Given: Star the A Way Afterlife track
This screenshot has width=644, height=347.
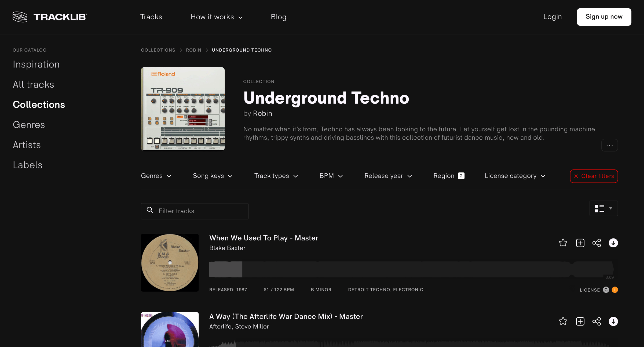Looking at the screenshot, I should tap(563, 321).
